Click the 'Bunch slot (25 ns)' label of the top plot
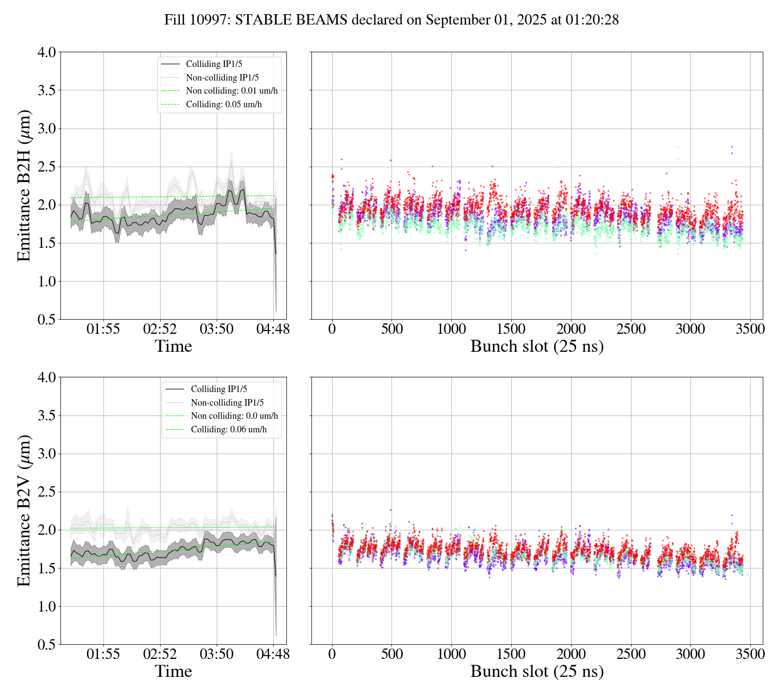Image resolution: width=784 pixels, height=697 pixels. tap(537, 346)
